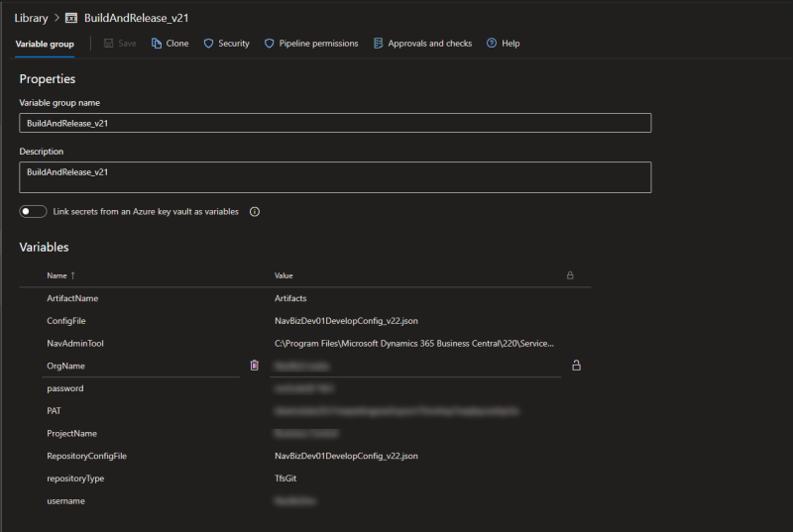Toggle the secret lock on OrgName row
The height and width of the screenshot is (532, 793).
tap(576, 366)
